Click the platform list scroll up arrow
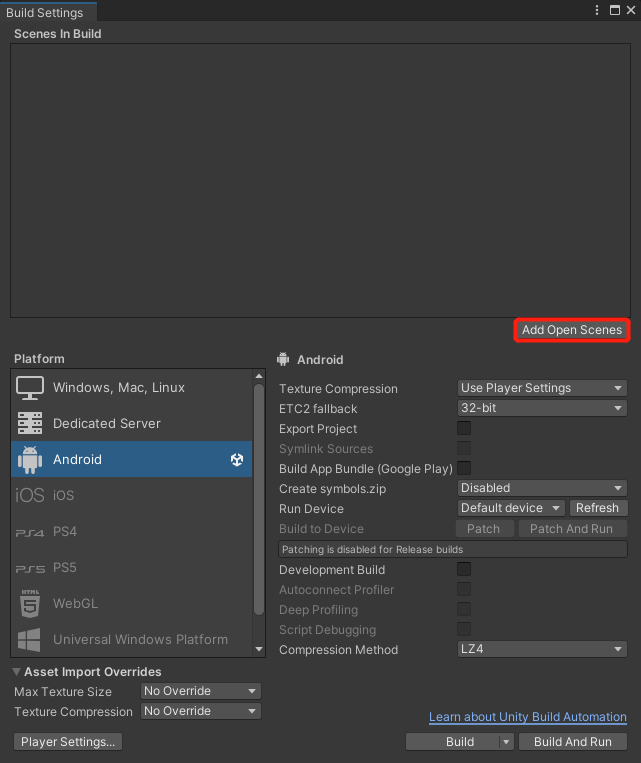 [259, 376]
